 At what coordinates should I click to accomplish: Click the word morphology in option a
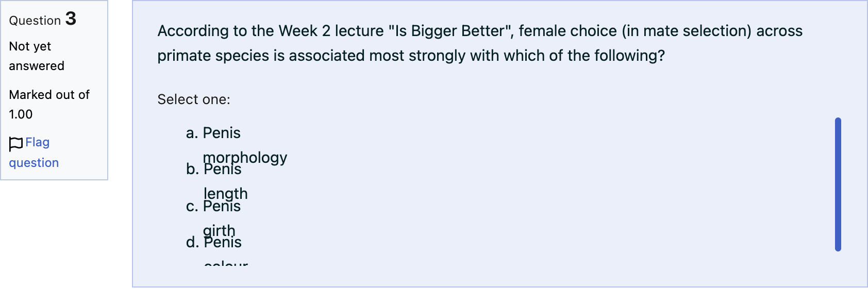pyautogui.click(x=245, y=158)
